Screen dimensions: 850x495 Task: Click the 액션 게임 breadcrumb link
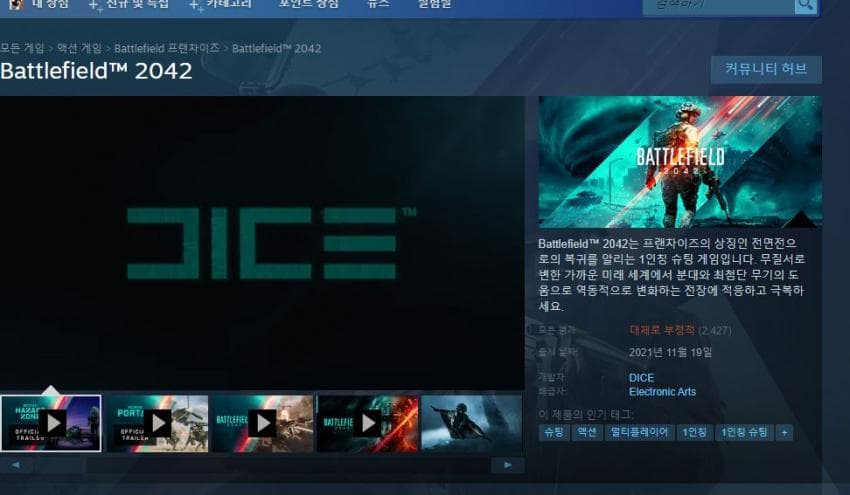pos(78,48)
